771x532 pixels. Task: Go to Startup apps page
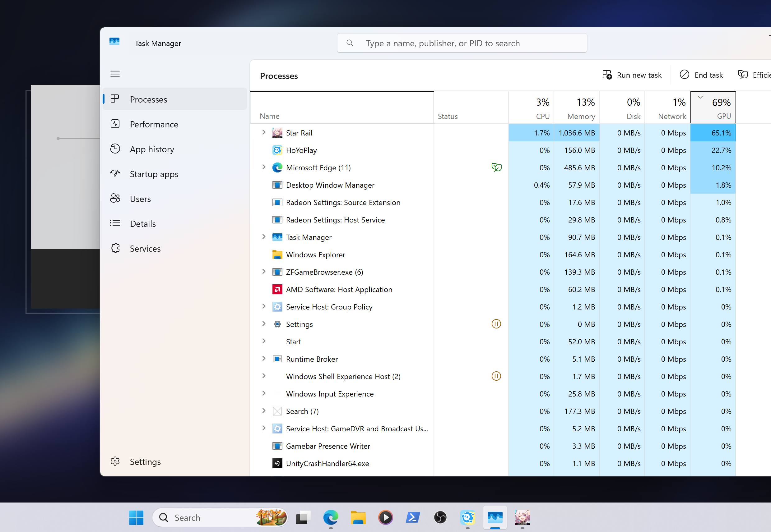pos(154,174)
